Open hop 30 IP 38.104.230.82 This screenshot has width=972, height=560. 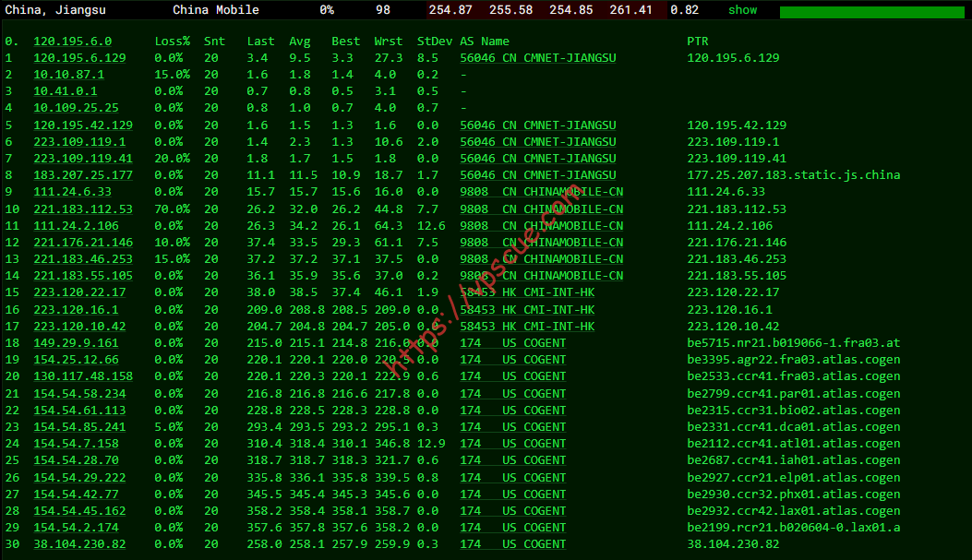point(79,545)
